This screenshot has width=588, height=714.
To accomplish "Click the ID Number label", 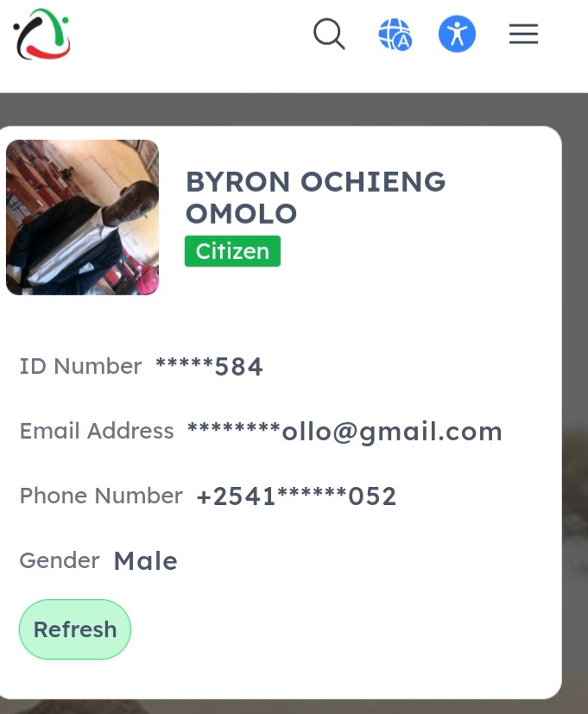I will coord(80,366).
